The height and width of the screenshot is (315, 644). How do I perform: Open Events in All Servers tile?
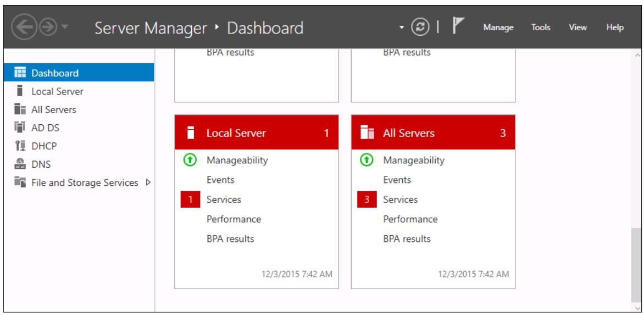pyautogui.click(x=397, y=180)
